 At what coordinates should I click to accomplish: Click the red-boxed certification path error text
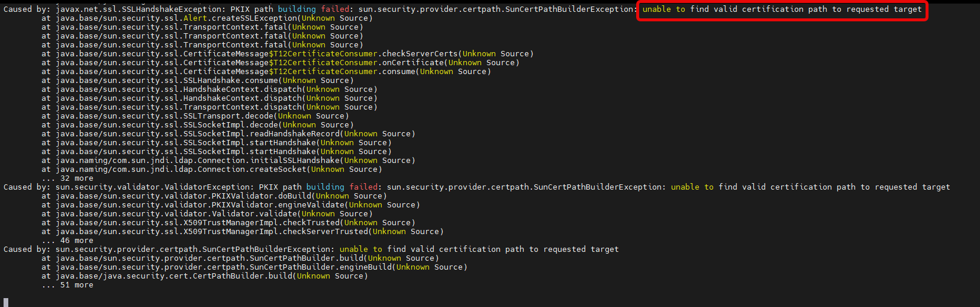(782, 9)
